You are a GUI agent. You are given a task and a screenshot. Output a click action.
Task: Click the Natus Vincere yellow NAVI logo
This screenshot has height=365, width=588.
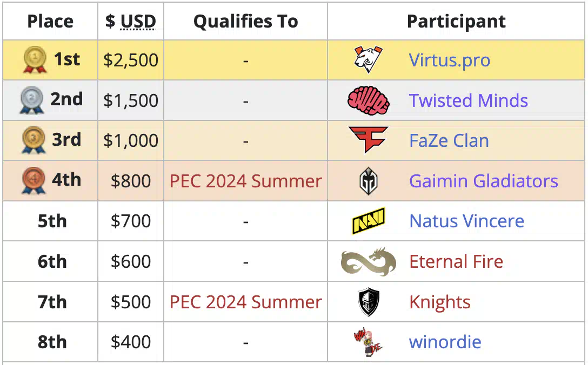click(368, 221)
